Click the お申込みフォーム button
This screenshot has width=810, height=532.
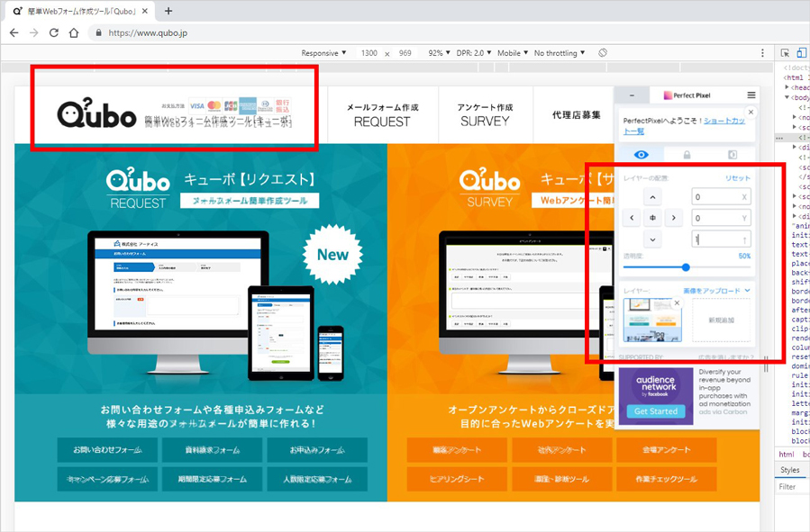pos(317,450)
